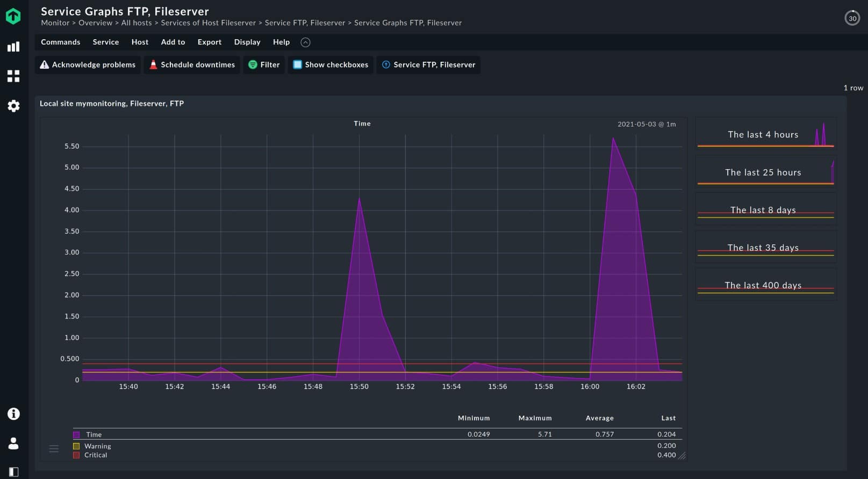Click the Schedule downtimes cone icon
This screenshot has width=868, height=479.
click(x=153, y=64)
